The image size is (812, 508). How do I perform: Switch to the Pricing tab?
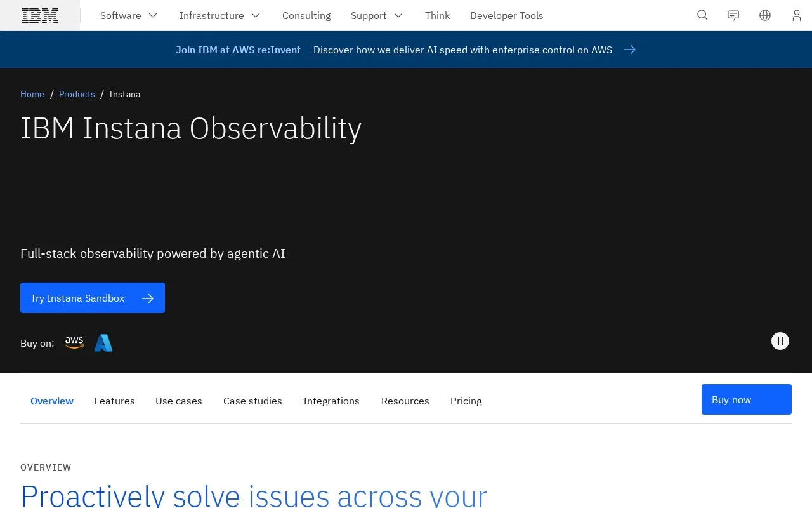tap(466, 401)
